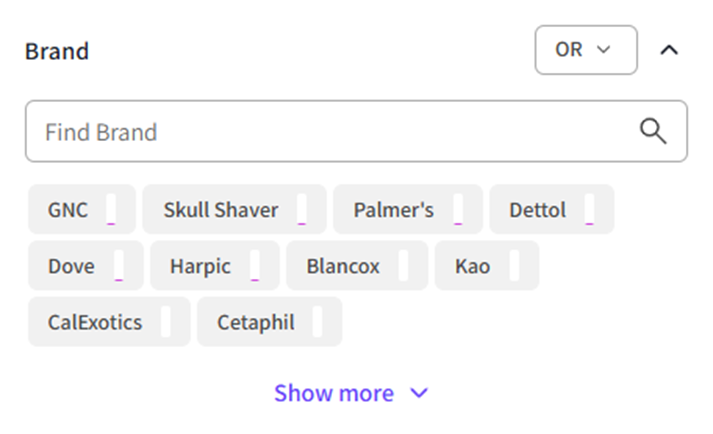
Task: Click the Find Brand search field
Action: pos(330,131)
